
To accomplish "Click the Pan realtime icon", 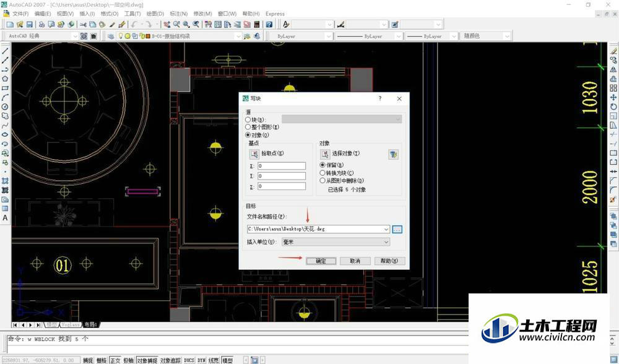I will (167, 25).
